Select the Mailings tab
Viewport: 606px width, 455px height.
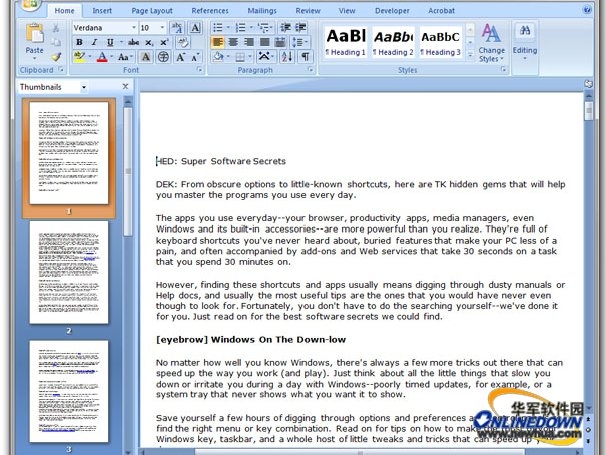click(262, 11)
